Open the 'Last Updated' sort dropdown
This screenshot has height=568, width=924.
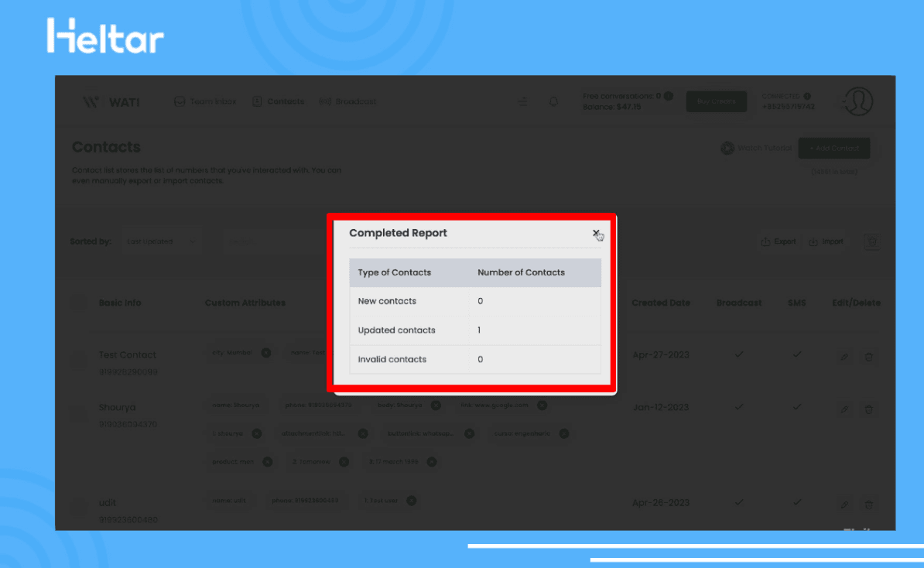tap(163, 241)
